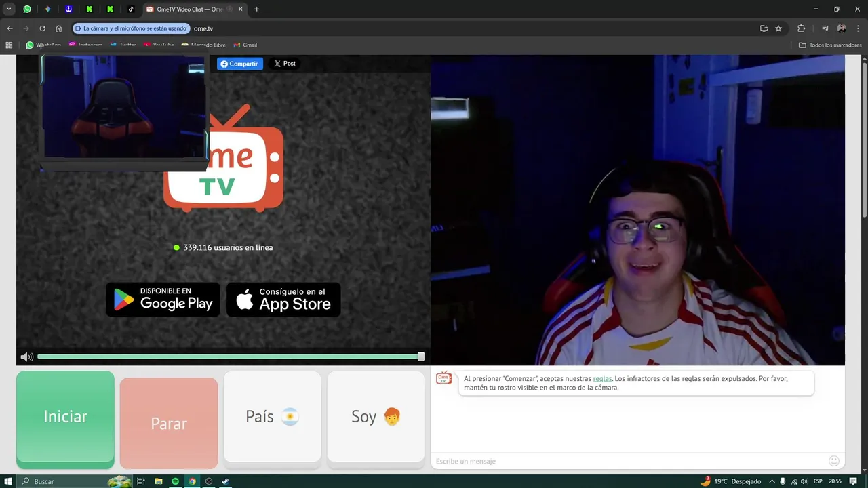This screenshot has height=488, width=868.
Task: Switch to the TikTok browser tab
Action: click(131, 9)
